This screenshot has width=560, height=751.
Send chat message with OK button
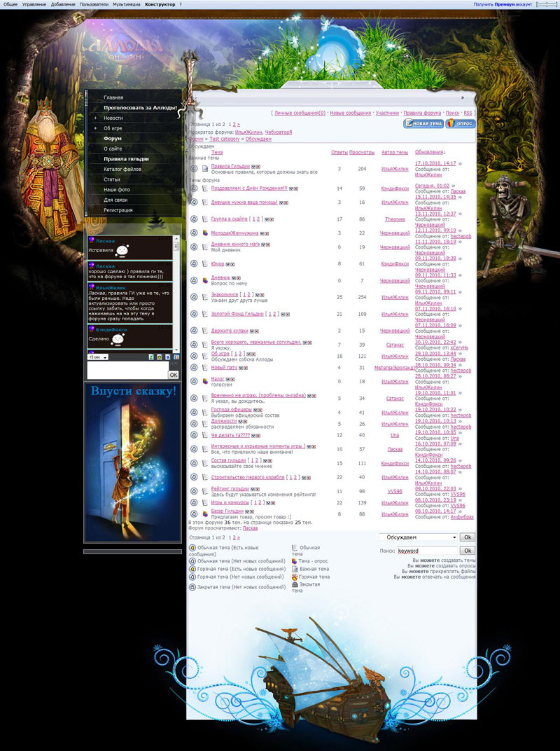[174, 375]
